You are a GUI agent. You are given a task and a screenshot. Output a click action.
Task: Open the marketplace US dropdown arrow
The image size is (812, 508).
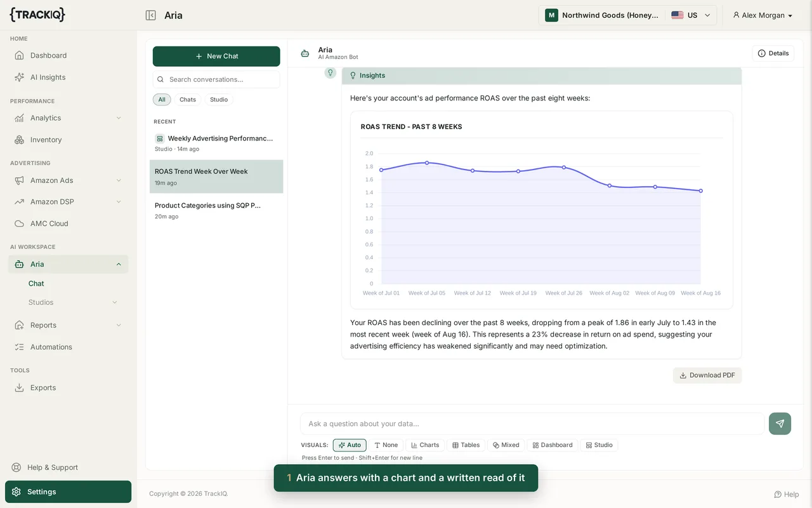[707, 15]
